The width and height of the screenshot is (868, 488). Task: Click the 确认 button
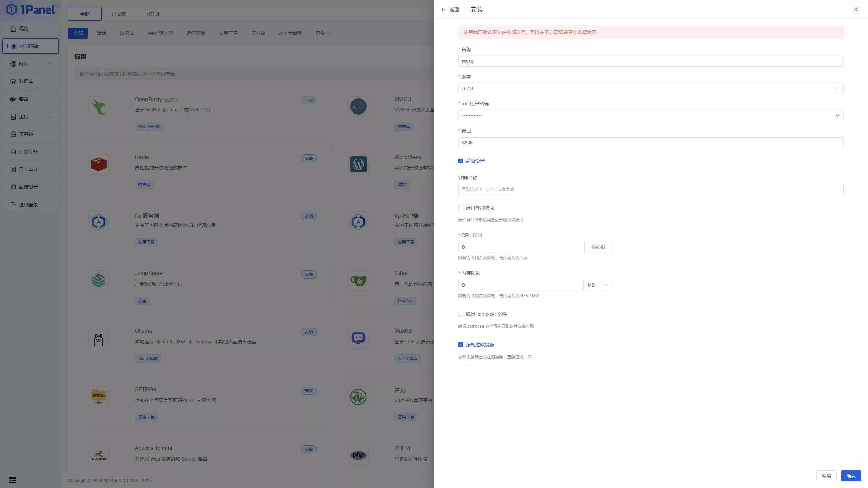[851, 476]
